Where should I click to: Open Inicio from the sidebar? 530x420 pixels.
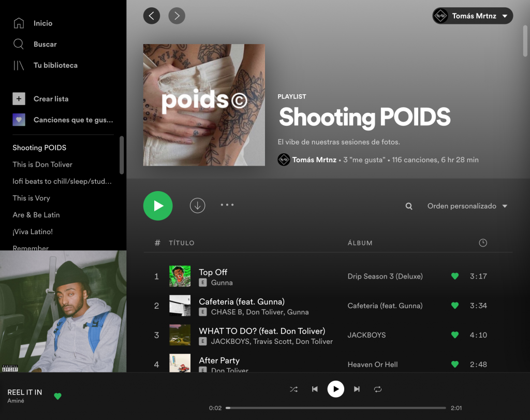coord(42,23)
